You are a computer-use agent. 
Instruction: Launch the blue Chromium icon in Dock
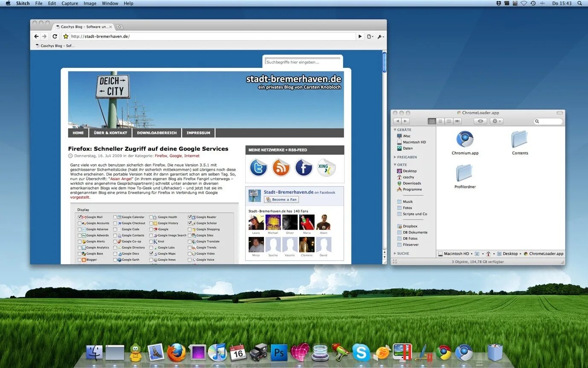[464, 353]
